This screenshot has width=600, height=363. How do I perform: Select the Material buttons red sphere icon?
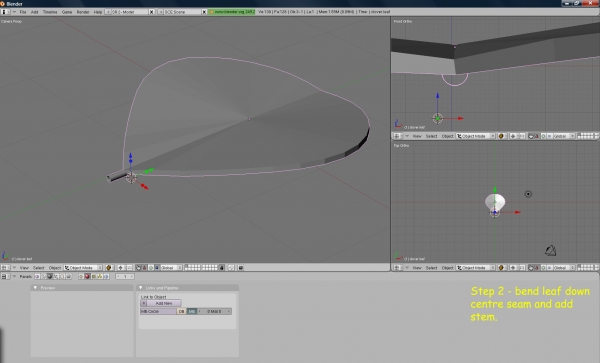pos(88,276)
